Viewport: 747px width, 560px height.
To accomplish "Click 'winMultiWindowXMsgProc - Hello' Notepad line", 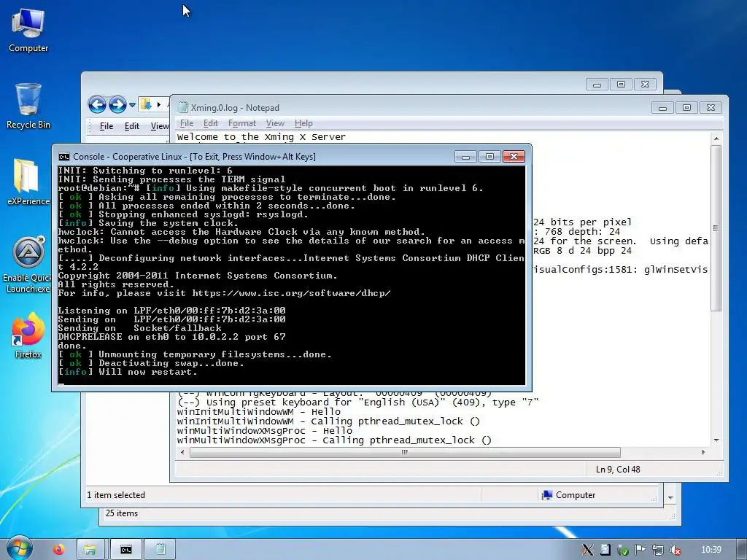I will click(x=264, y=431).
